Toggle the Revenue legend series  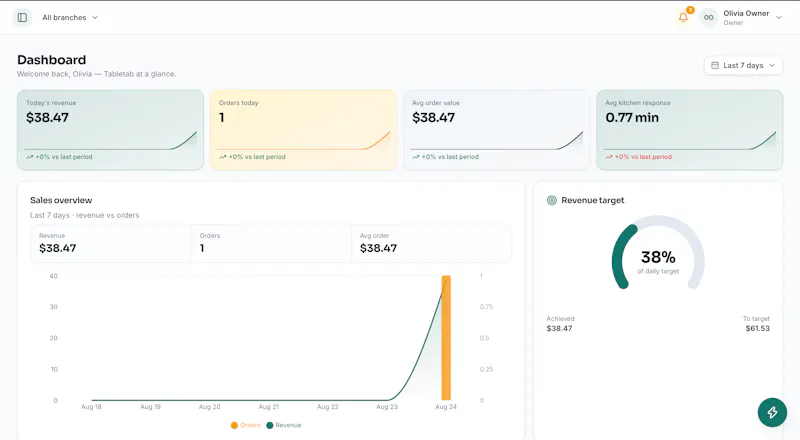[284, 425]
